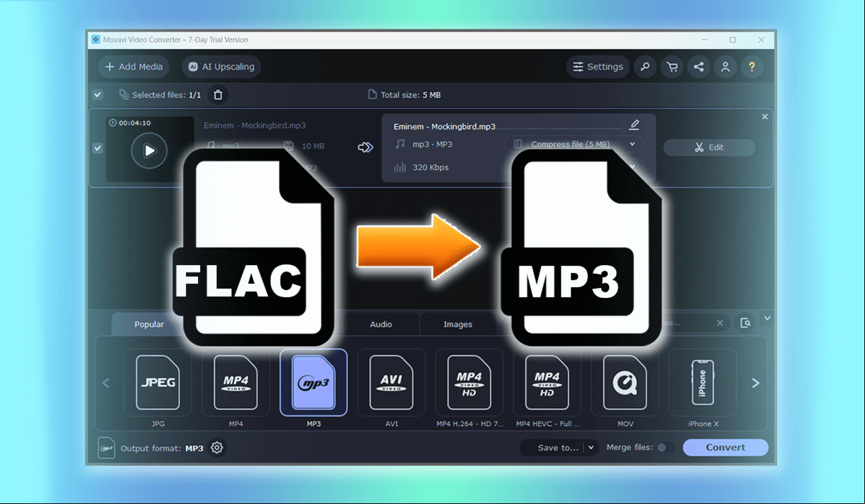865x504 pixels.
Task: Click the 320 Kbps bitrate text
Action: (x=430, y=167)
